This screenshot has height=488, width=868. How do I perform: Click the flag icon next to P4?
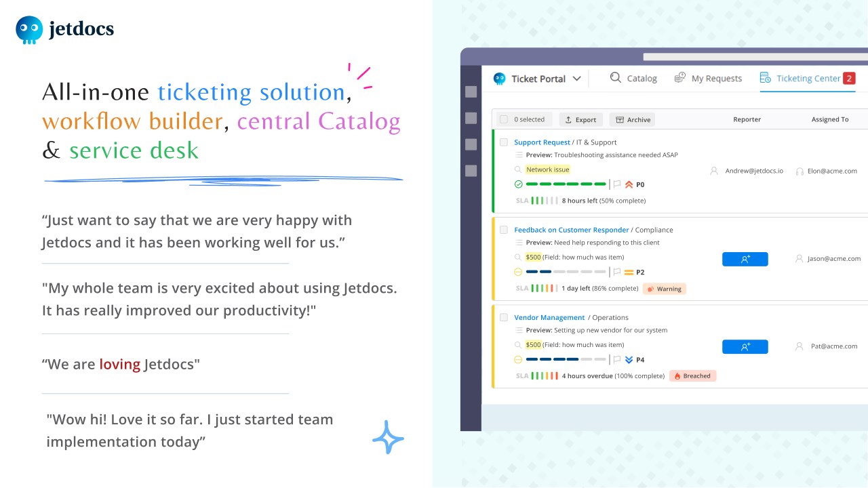[617, 360]
